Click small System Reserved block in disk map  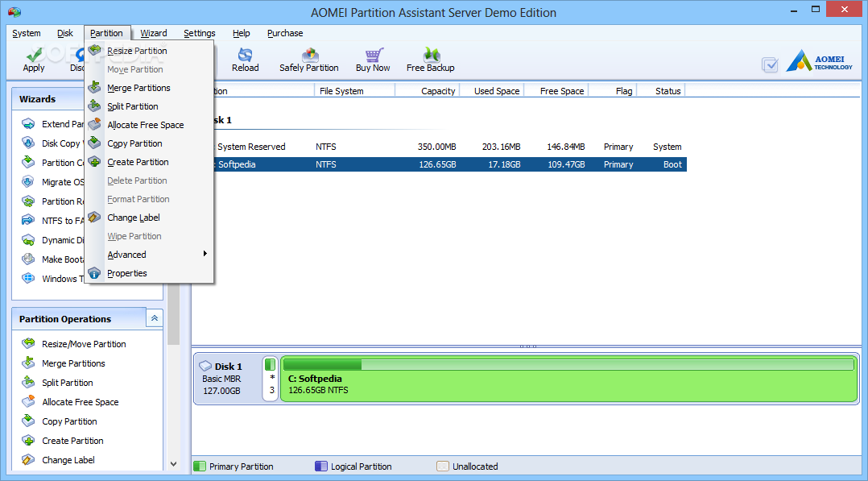pos(271,379)
